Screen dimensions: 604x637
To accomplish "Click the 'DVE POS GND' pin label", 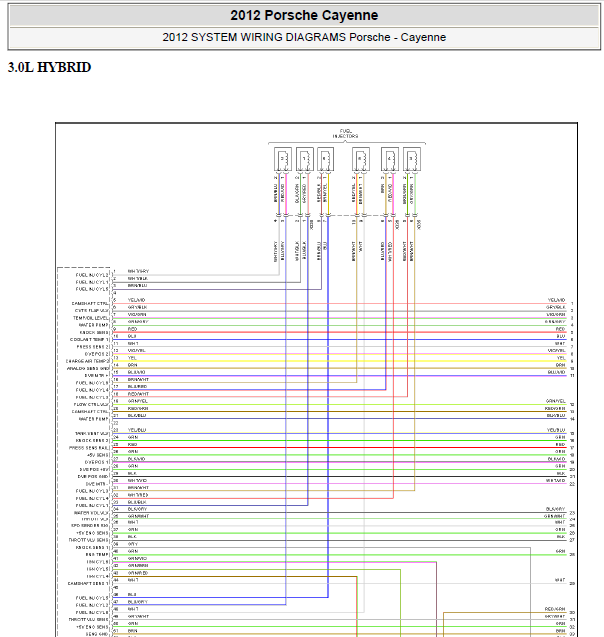I will [93, 477].
